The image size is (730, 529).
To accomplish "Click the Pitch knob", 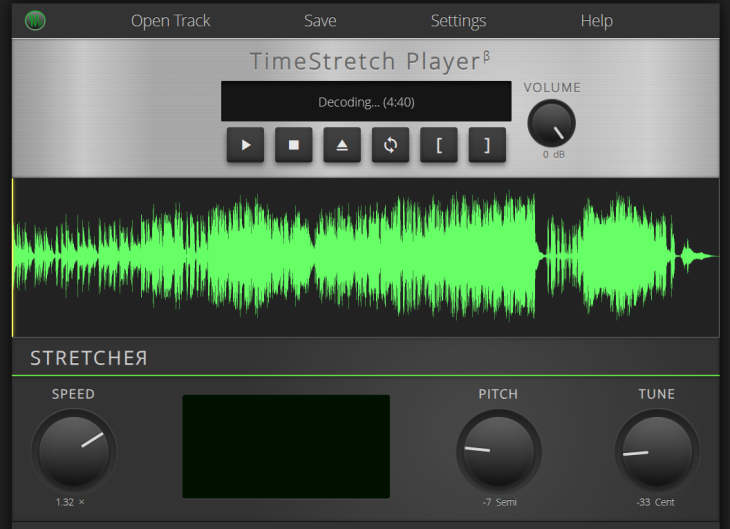I will pyautogui.click(x=498, y=449).
